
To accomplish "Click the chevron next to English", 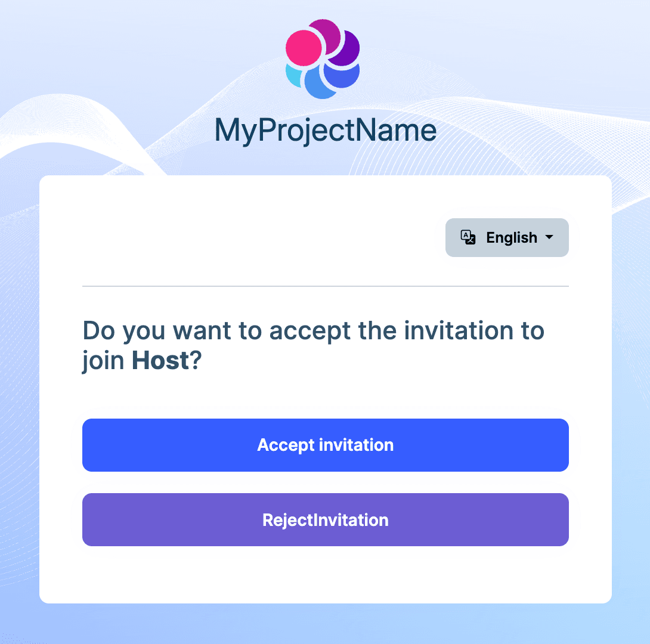I will click(x=549, y=237).
